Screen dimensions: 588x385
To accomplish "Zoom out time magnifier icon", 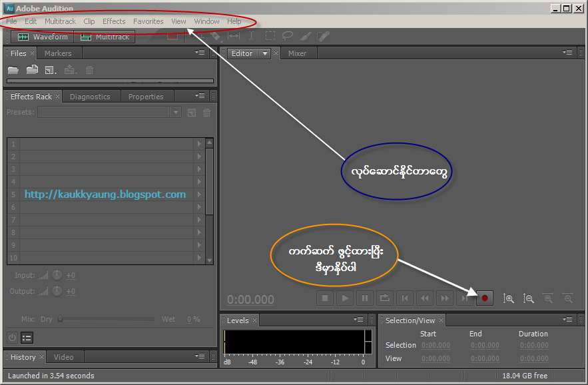I will point(568,298).
